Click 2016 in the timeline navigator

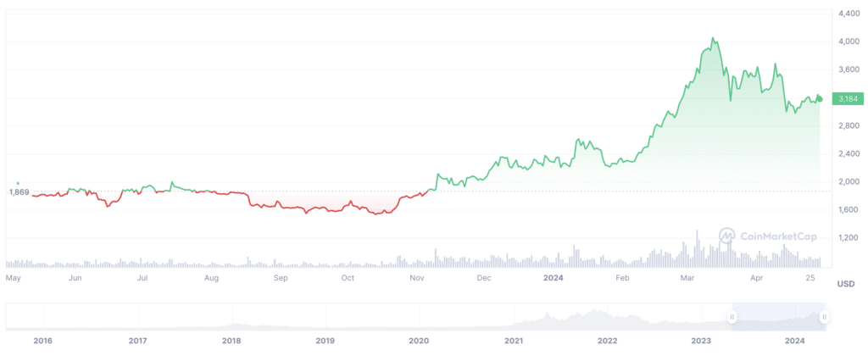[x=42, y=341]
